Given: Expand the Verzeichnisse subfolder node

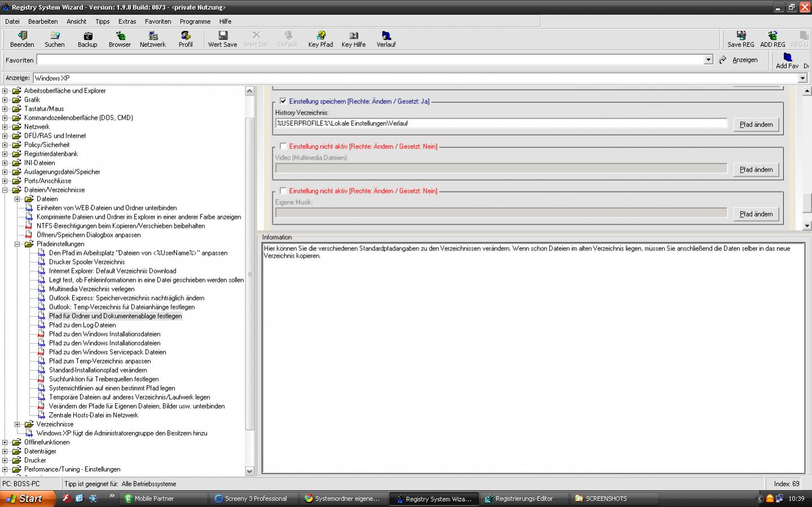Looking at the screenshot, I should point(17,425).
